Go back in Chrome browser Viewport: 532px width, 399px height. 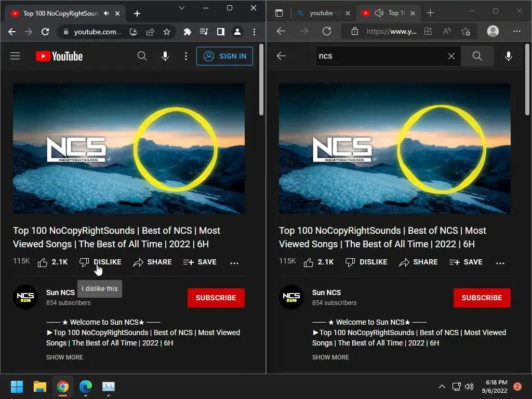tap(12, 32)
